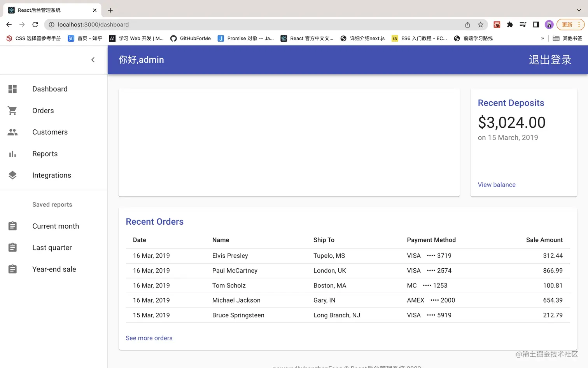Click the Sale Amount column header
Viewport: 588px width, 368px height.
(x=544, y=240)
